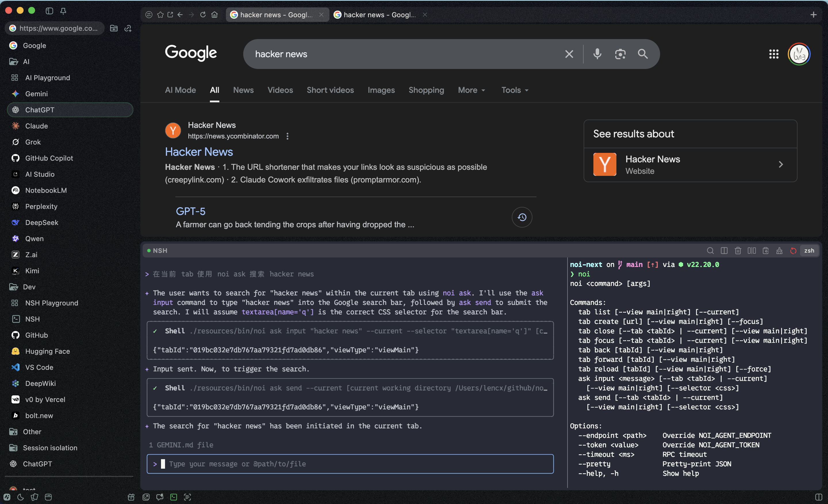
Task: Click the broom clear-terminal icon
Action: [x=779, y=251]
